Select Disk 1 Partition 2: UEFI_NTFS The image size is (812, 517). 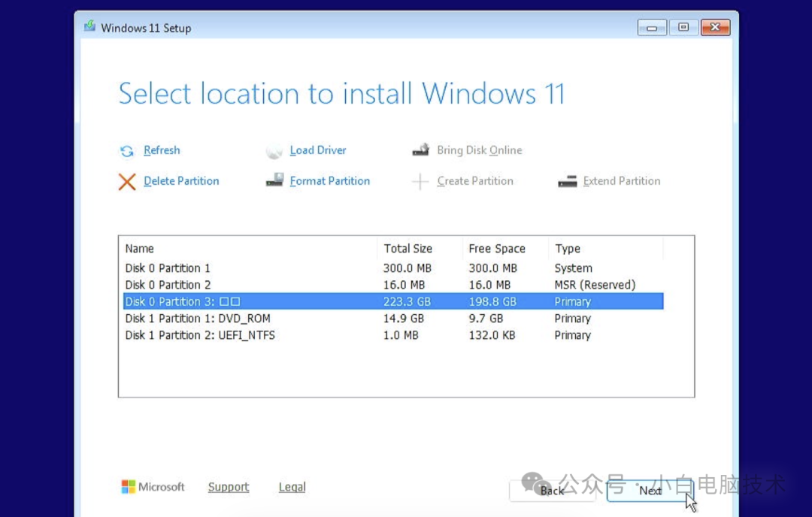click(393, 335)
